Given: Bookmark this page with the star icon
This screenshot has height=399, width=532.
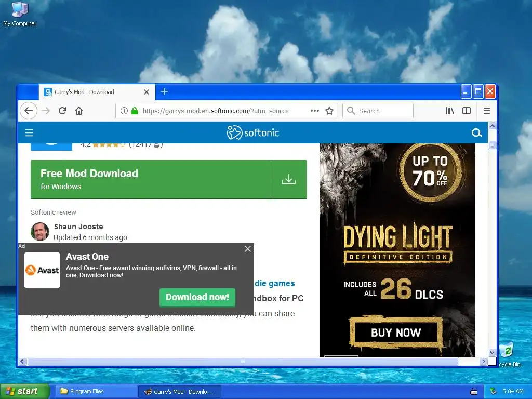Looking at the screenshot, I should click(x=329, y=111).
